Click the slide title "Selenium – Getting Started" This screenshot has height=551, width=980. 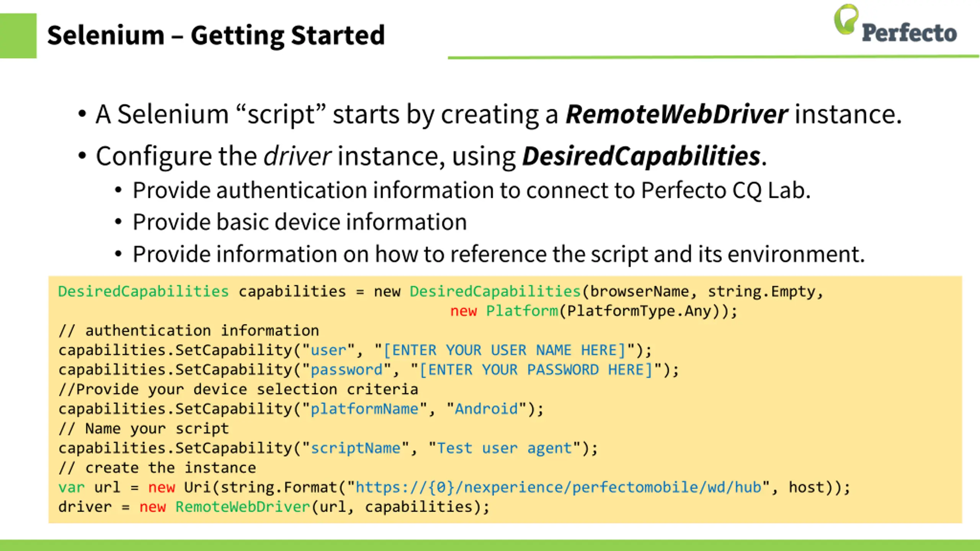tap(216, 35)
